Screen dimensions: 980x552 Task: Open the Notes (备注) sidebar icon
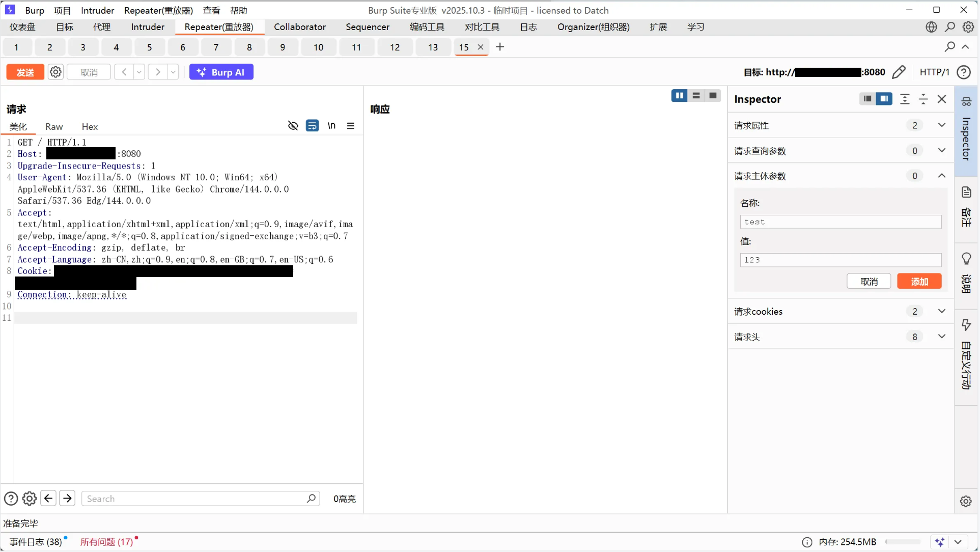pos(966,192)
